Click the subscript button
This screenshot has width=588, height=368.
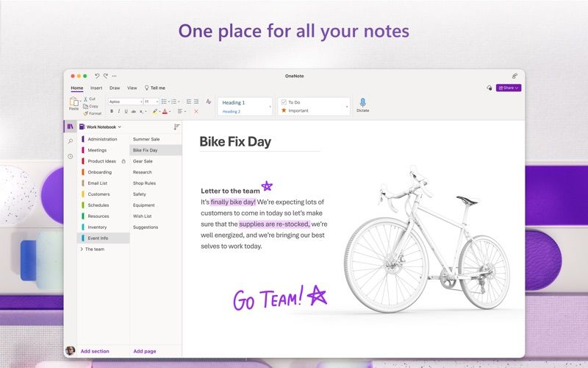point(141,111)
